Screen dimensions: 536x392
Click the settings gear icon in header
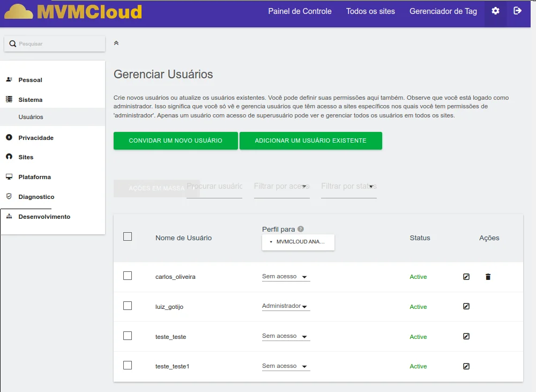[495, 11]
